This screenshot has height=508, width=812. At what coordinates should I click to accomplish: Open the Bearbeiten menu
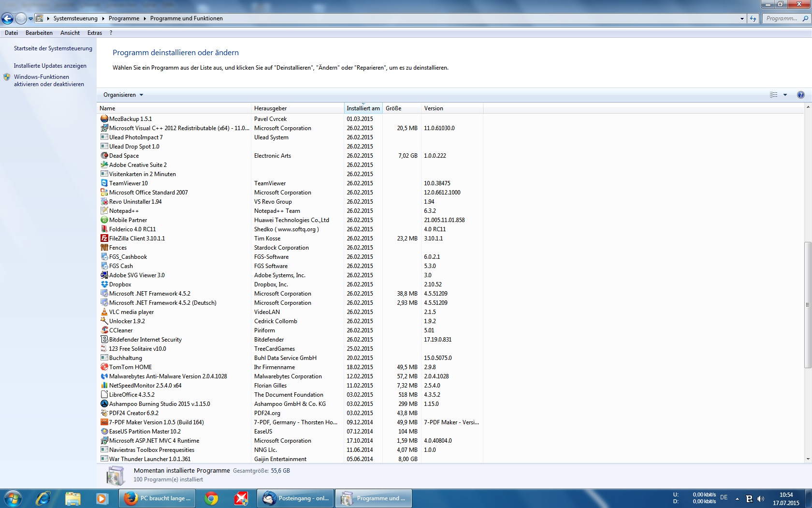click(x=39, y=33)
